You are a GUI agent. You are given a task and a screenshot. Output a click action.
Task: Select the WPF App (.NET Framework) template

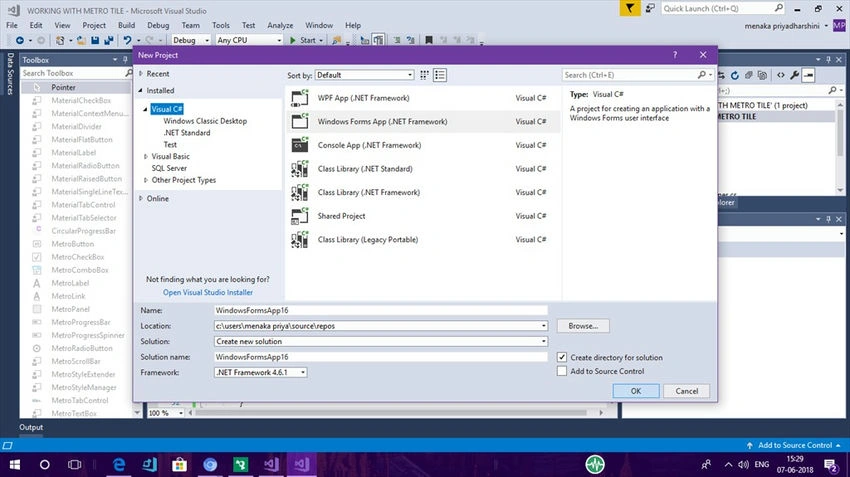[423, 98]
